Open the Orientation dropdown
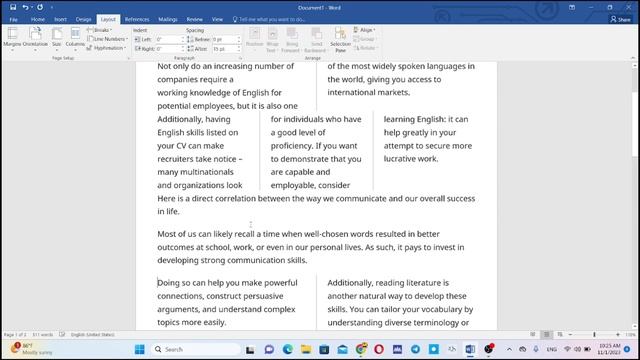Image resolution: width=640 pixels, height=360 pixels. [x=35, y=39]
